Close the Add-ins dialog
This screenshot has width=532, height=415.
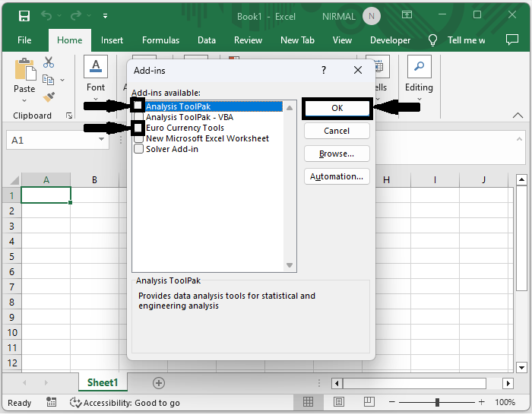(x=358, y=70)
